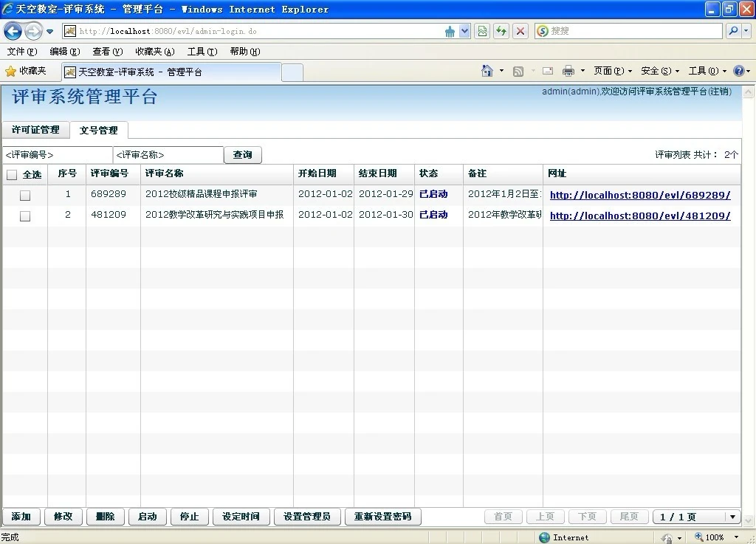The image size is (756, 544).
Task: Click the page icon in the address bar
Action: pos(70,31)
